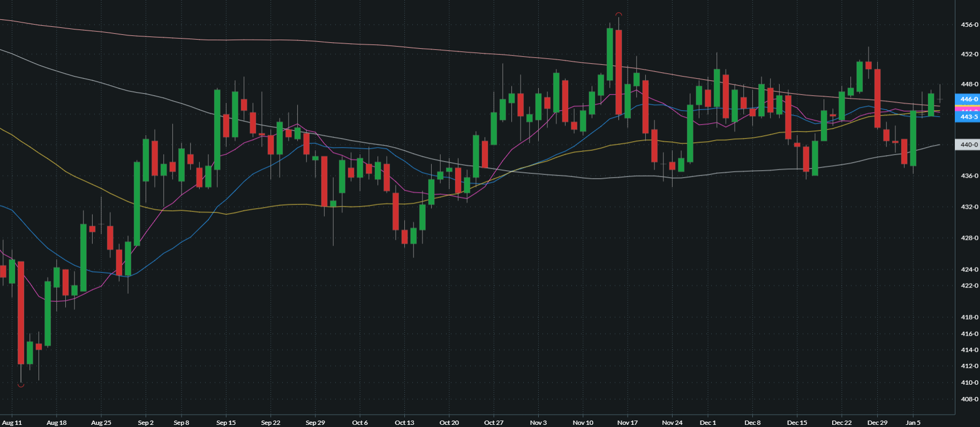980x427 pixels.
Task: Click the Jan 5 date label
Action: 913,422
